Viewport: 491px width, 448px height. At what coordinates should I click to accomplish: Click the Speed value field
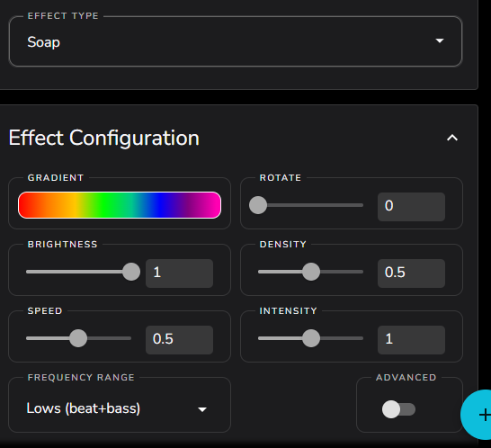(179, 340)
